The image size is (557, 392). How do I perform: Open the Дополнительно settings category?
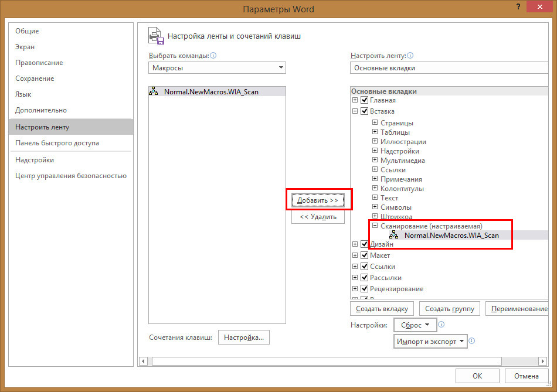point(71,110)
